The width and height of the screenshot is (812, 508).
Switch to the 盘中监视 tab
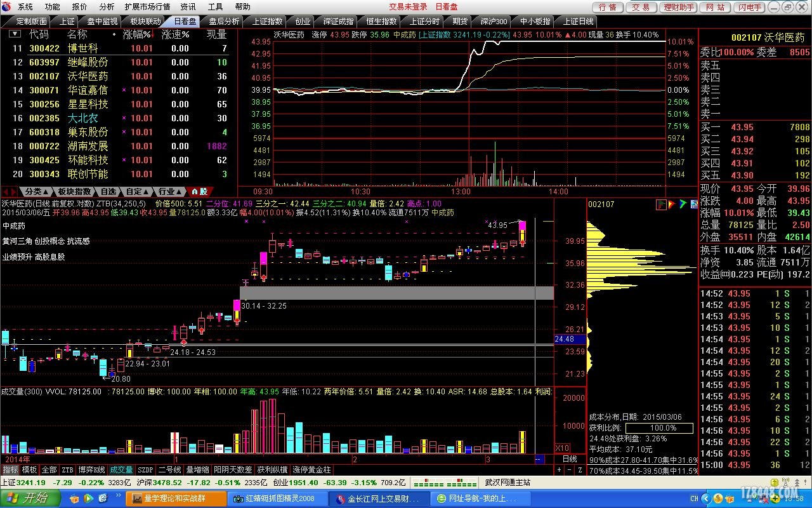(x=102, y=21)
